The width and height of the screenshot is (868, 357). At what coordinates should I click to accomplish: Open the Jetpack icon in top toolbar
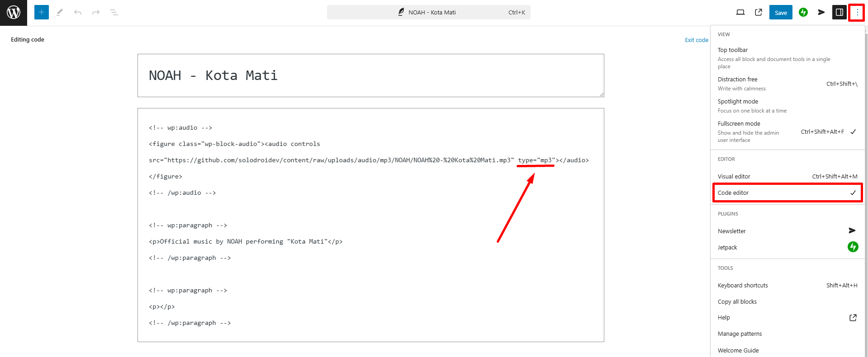[x=803, y=12]
